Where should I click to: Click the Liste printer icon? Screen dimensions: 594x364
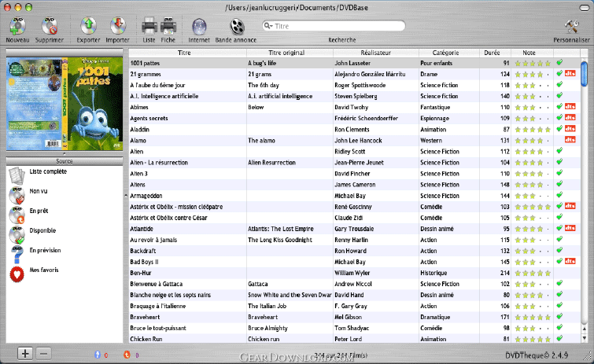(149, 27)
